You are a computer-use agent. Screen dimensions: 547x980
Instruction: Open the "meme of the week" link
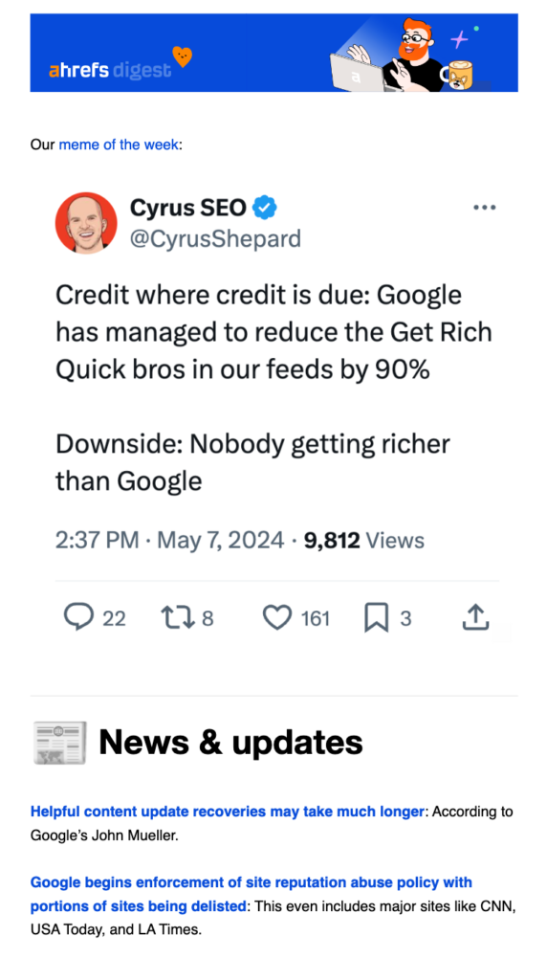(119, 145)
